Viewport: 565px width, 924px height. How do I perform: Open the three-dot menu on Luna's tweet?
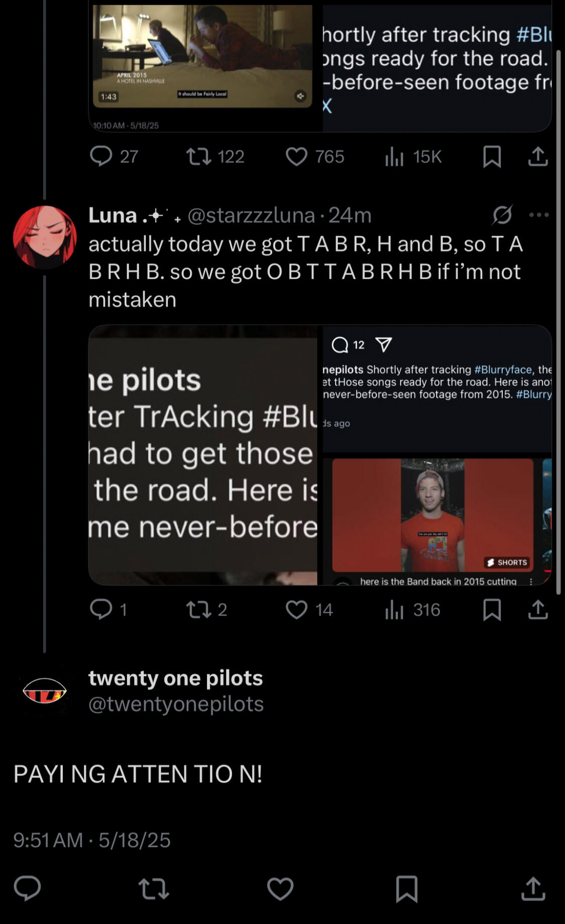(x=539, y=215)
